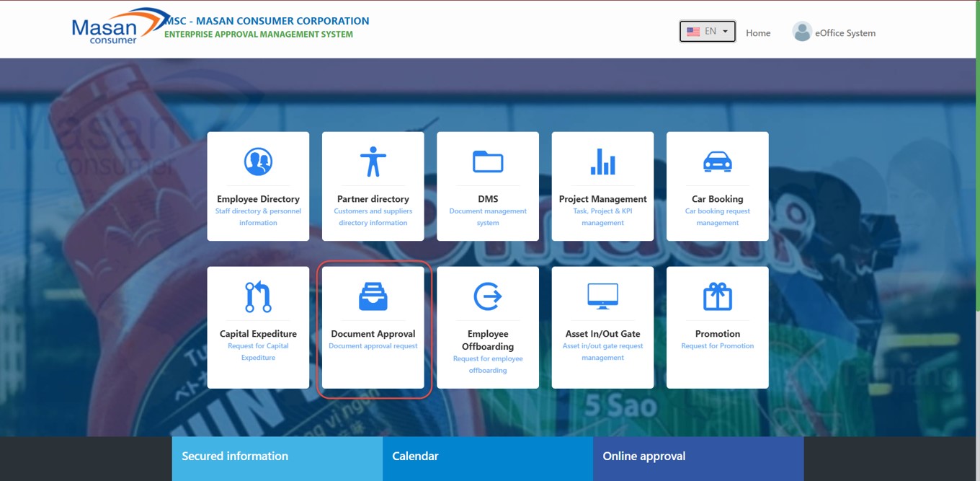This screenshot has height=481, width=980.
Task: Open the Asset In/Out Gate monitor icon
Action: pyautogui.click(x=602, y=295)
